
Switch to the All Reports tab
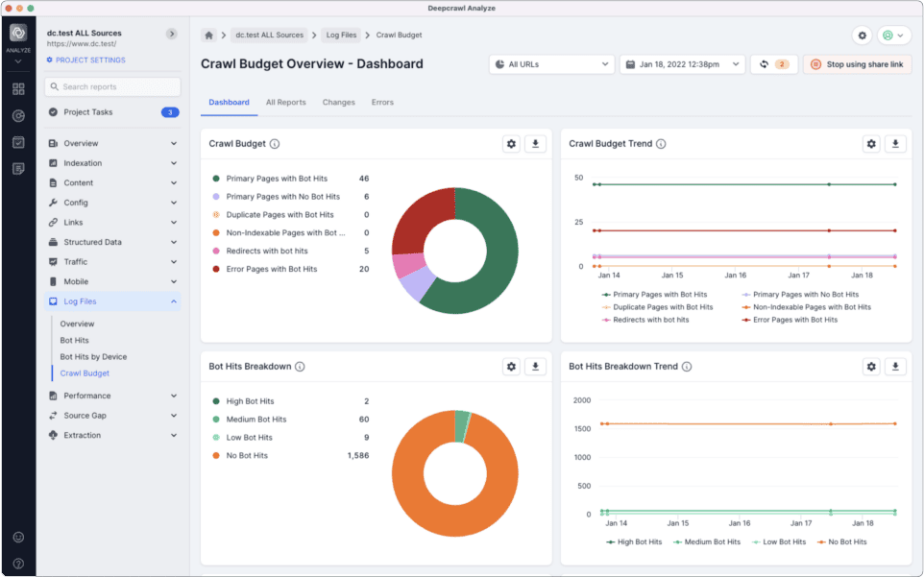(x=286, y=103)
